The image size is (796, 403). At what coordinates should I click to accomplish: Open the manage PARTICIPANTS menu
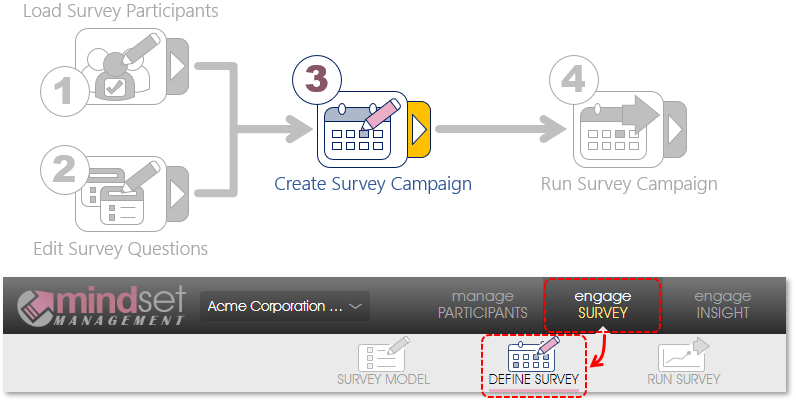[x=483, y=305]
